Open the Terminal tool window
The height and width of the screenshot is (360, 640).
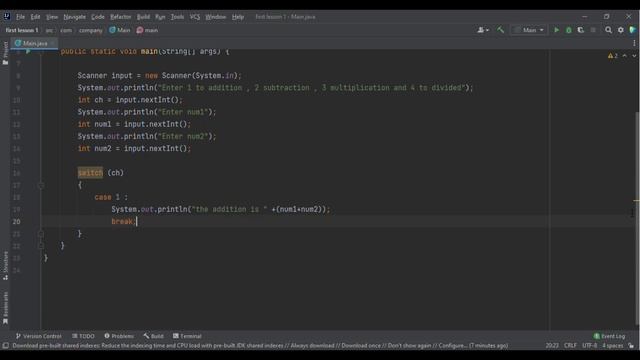tap(187, 336)
